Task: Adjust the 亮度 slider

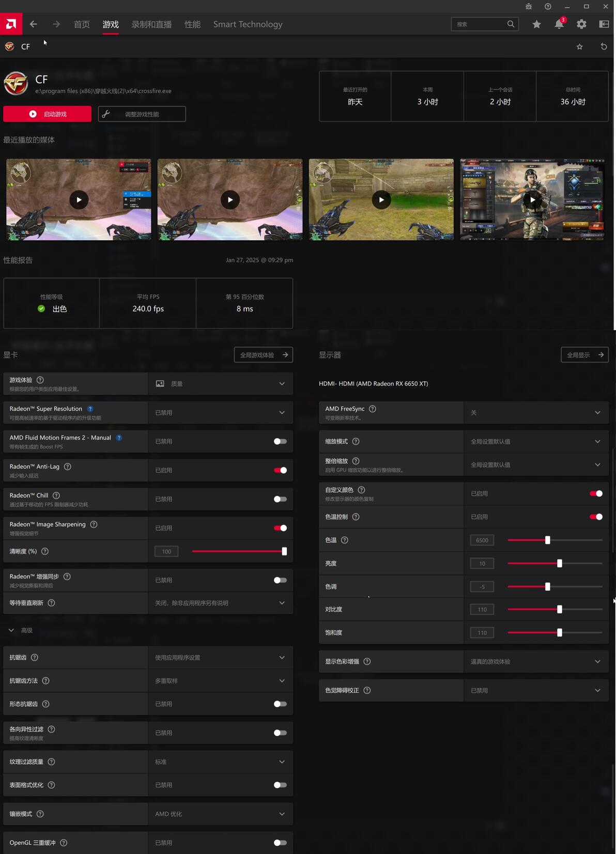Action: [x=555, y=563]
